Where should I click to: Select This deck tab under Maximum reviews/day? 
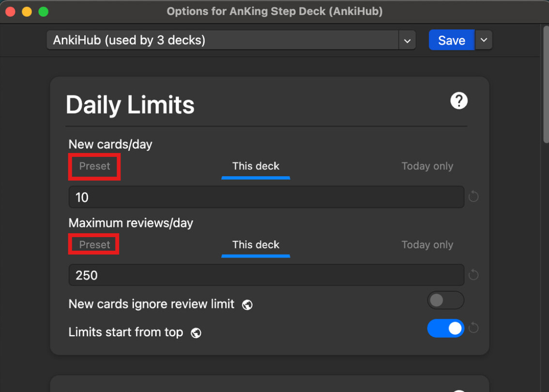(256, 245)
